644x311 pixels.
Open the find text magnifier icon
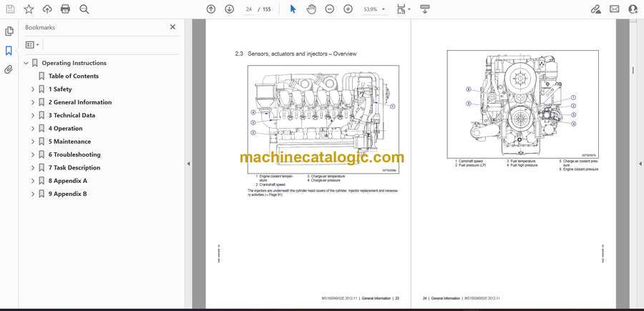(x=84, y=9)
